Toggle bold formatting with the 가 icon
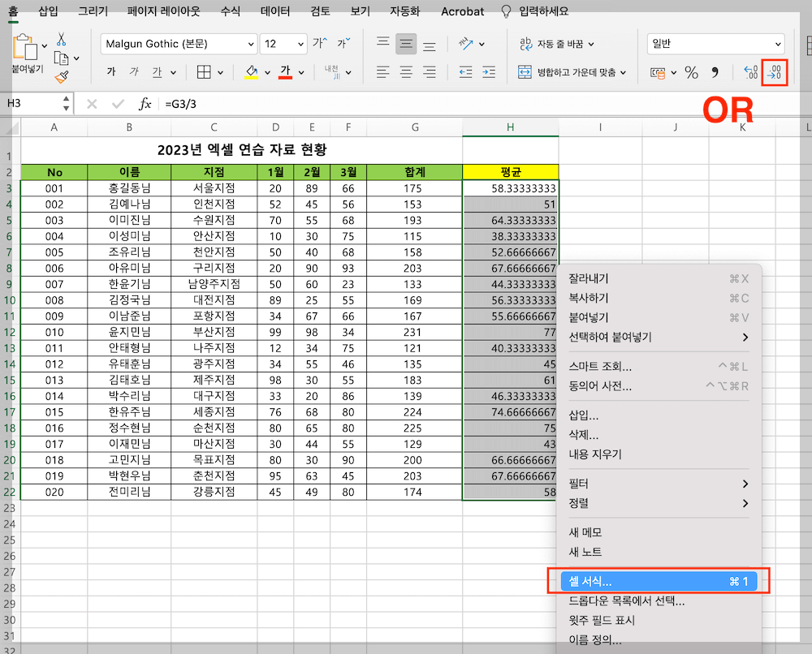 110,71
